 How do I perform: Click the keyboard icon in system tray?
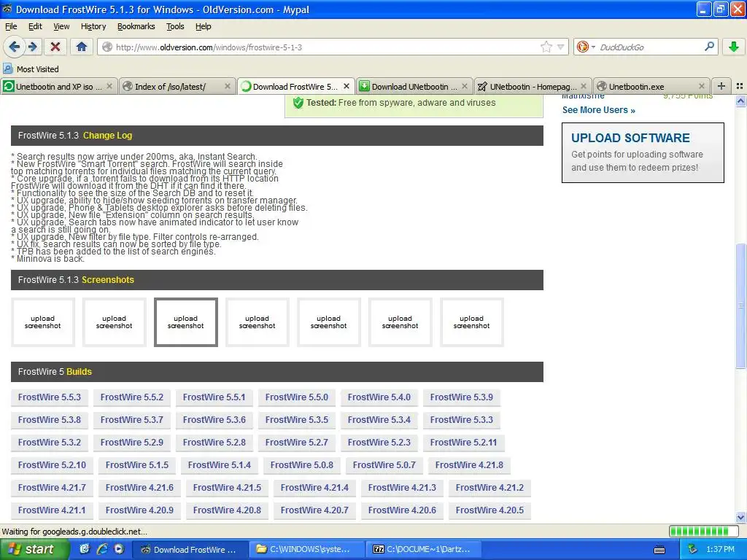point(659,550)
